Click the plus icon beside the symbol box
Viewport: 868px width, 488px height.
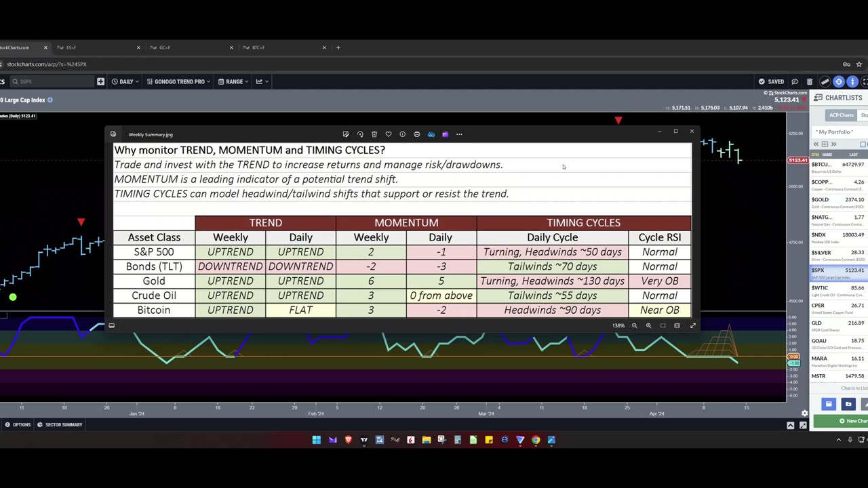pos(100,81)
